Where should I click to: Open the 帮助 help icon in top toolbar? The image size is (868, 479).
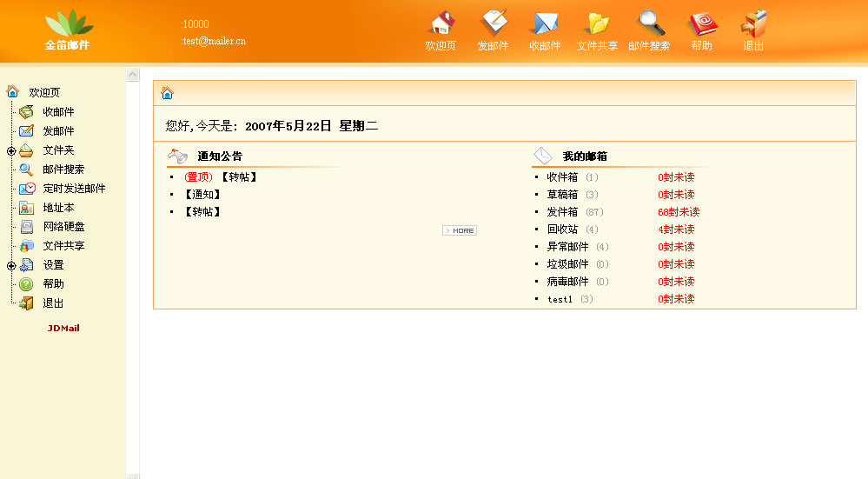[x=701, y=24]
